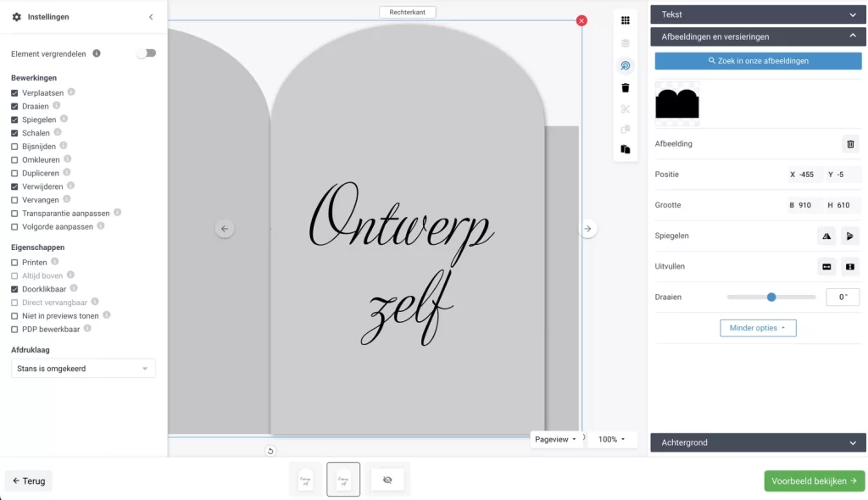Screen dimensions: 868x500
Task: Uncheck the Doorklikbaar checkbox
Action: (x=14, y=289)
